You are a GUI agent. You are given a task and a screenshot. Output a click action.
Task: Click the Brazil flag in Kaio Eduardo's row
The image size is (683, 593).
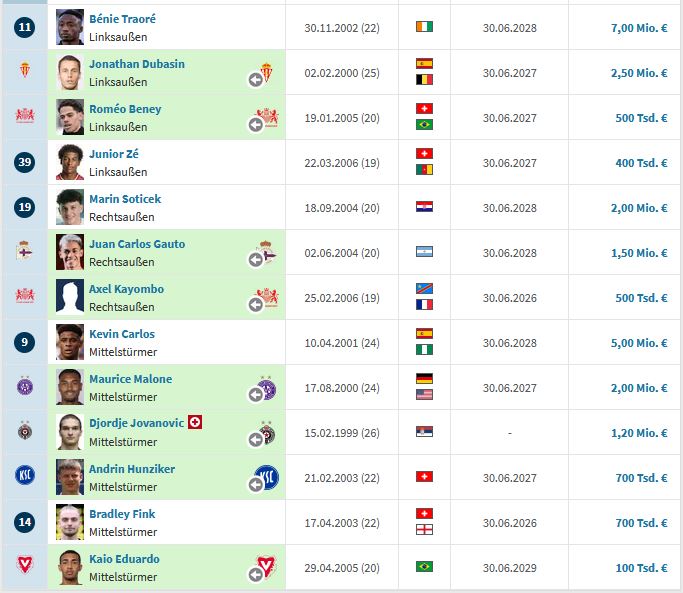click(x=424, y=568)
